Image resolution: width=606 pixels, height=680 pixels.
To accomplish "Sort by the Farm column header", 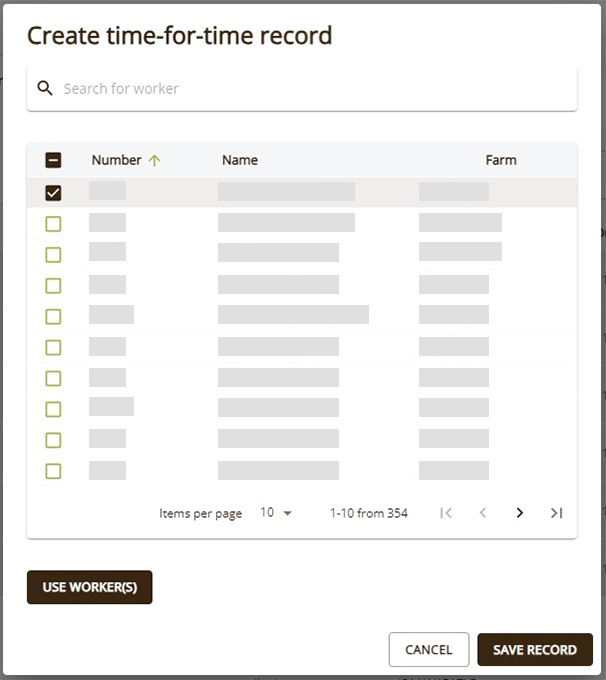I will [x=501, y=160].
